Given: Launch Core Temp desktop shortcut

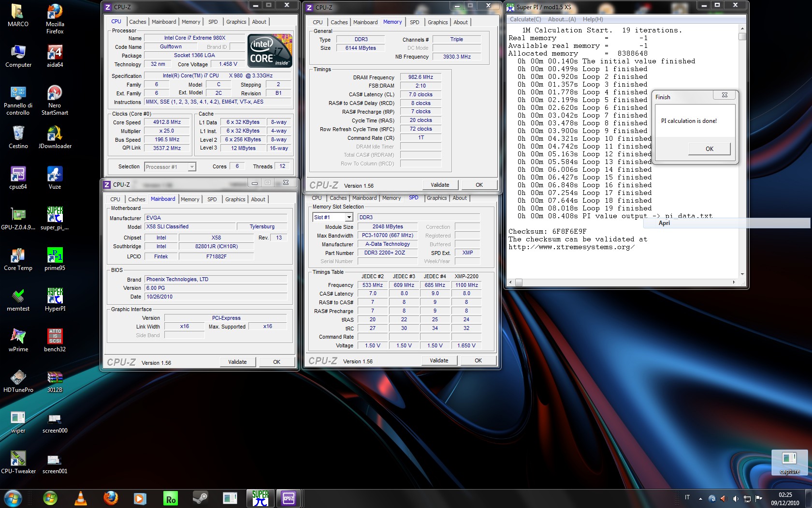Looking at the screenshot, I should [18, 259].
